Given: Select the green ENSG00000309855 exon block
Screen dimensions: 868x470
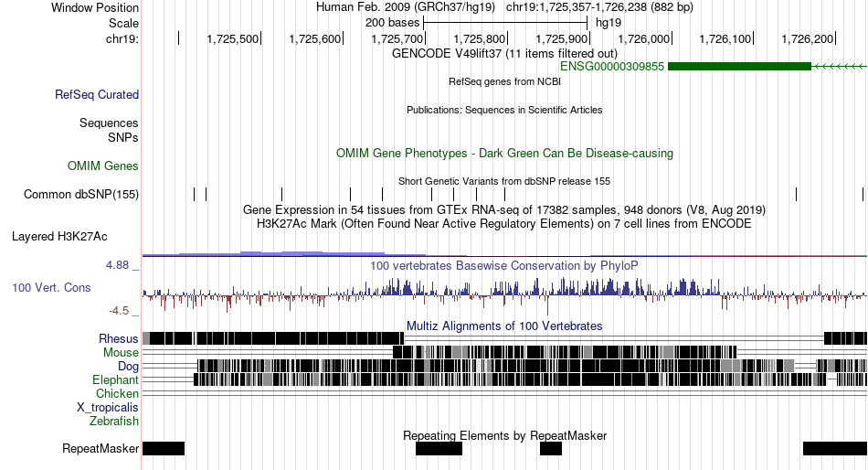Looking at the screenshot, I should click(x=739, y=67).
